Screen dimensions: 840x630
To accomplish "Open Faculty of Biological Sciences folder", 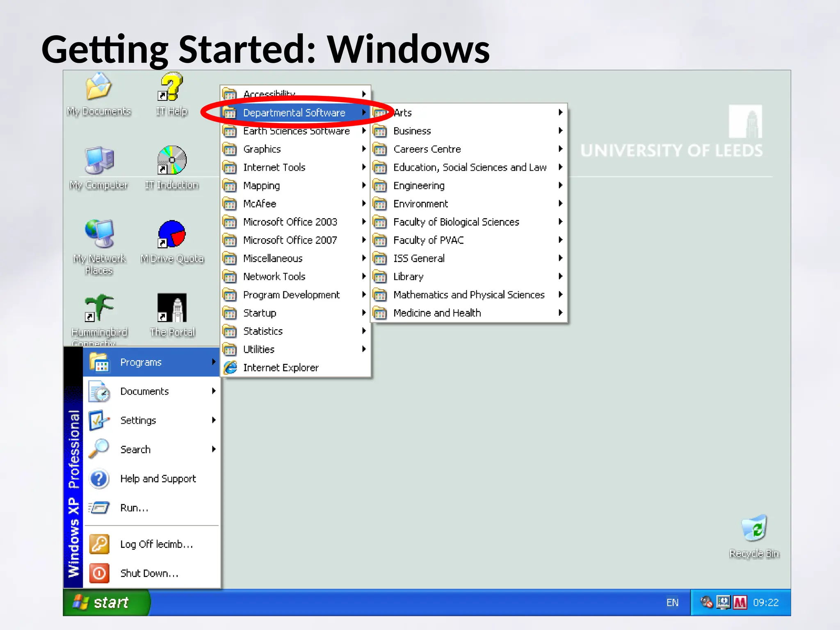I will pos(469,222).
